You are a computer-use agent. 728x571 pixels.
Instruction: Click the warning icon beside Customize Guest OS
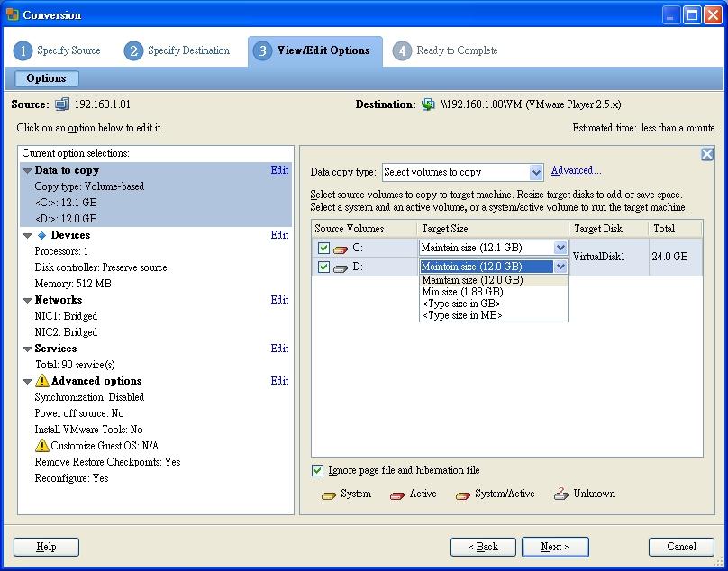(x=41, y=445)
